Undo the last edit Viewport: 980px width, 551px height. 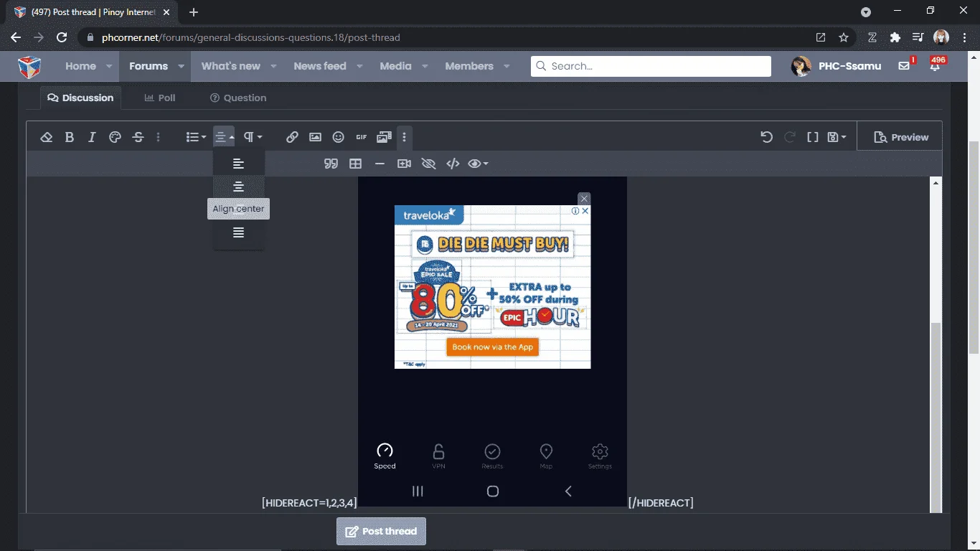tap(766, 137)
